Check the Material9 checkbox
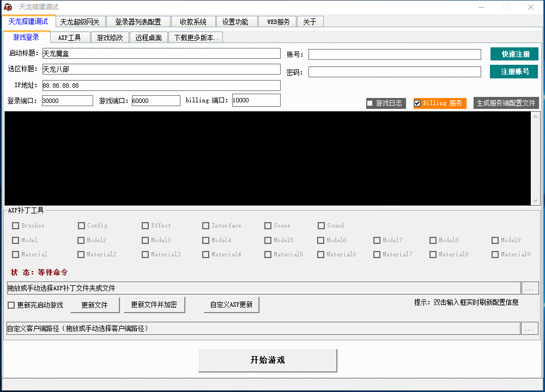The image size is (545, 392). point(495,254)
